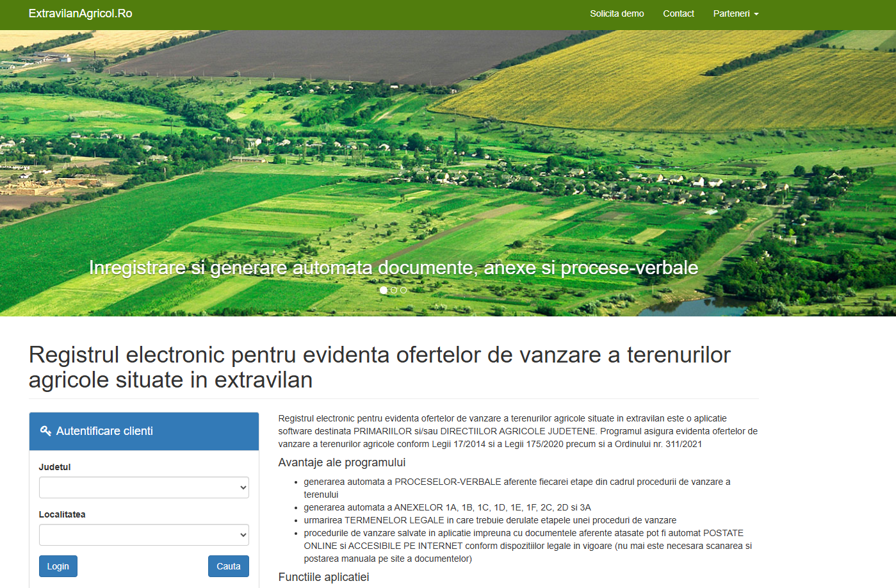Viewport: 896px width, 588px height.
Task: Click the Avantaje ale programului heading
Action: (x=342, y=462)
